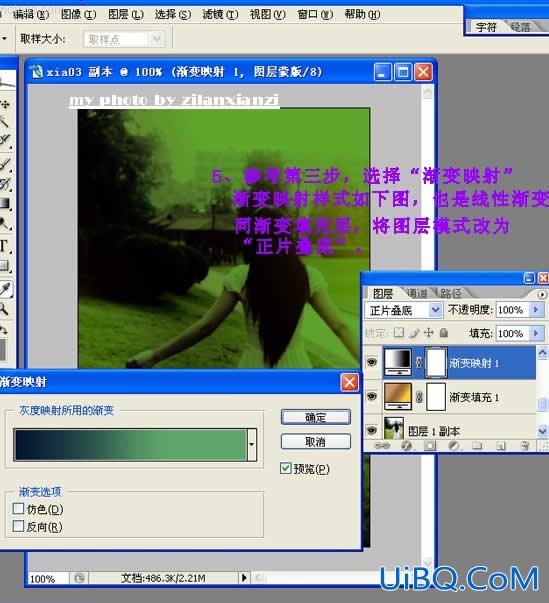This screenshot has width=549, height=603.
Task: Select the Eyedropper tool
Action: tap(6, 289)
